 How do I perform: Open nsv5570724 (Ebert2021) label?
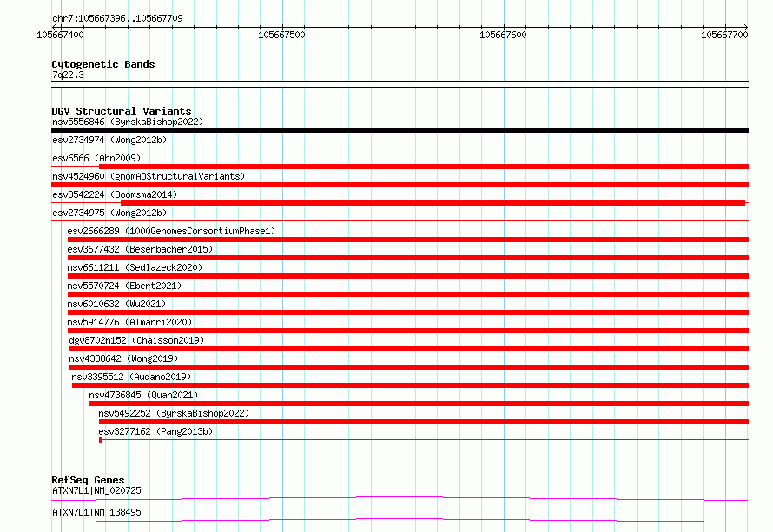click(124, 286)
